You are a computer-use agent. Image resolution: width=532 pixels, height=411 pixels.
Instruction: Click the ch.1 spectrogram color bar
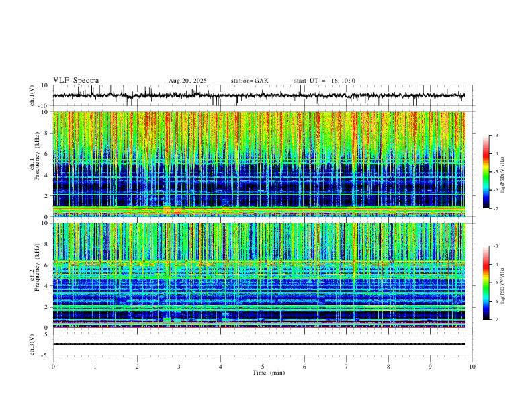pos(486,172)
